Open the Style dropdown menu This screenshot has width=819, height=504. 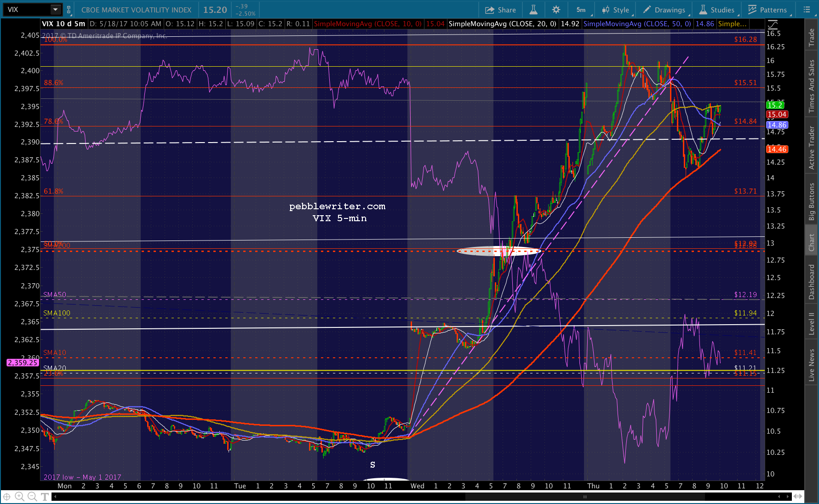(616, 10)
